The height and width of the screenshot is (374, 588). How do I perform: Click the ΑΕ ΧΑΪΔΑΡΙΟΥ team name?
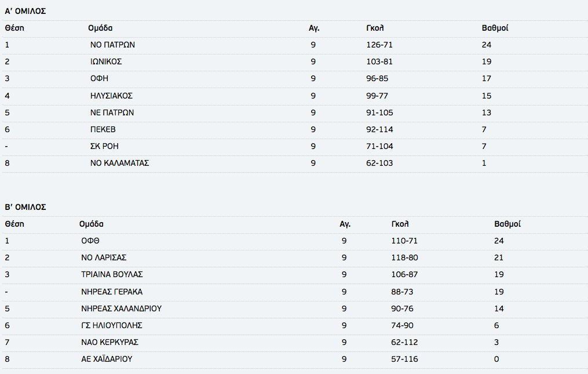tap(107, 359)
